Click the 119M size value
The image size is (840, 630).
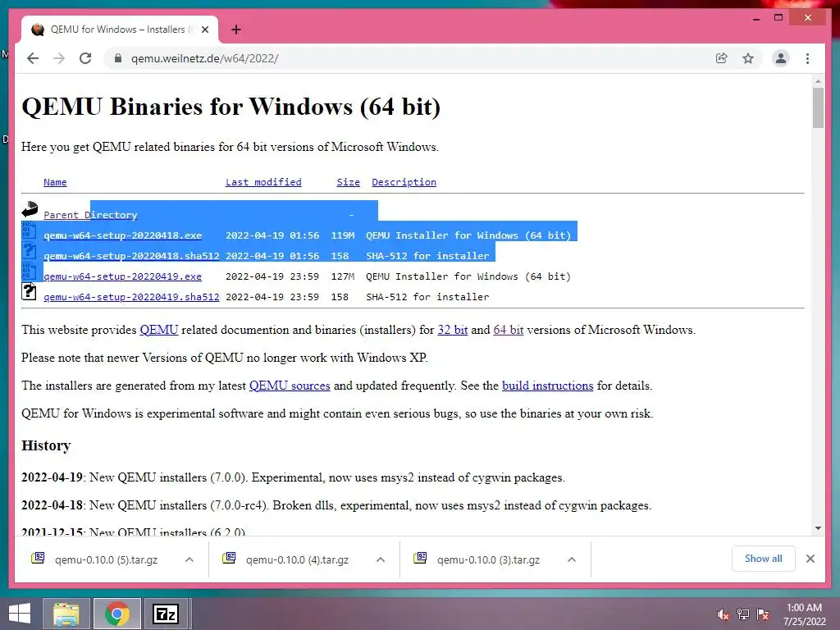pyautogui.click(x=342, y=235)
